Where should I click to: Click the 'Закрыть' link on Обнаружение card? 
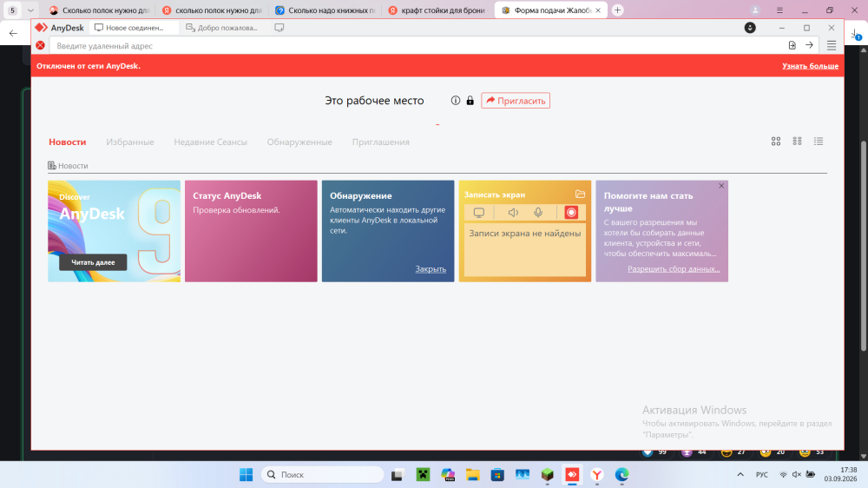point(431,269)
